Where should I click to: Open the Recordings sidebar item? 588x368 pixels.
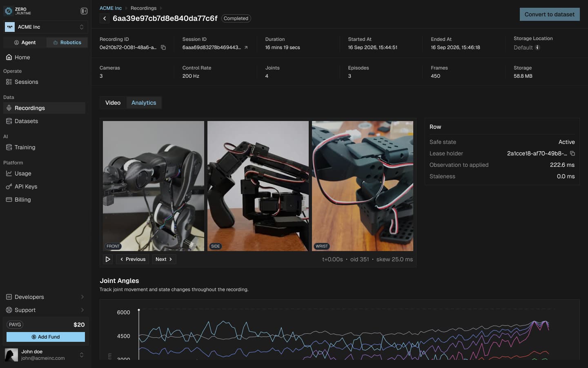[x=44, y=108]
